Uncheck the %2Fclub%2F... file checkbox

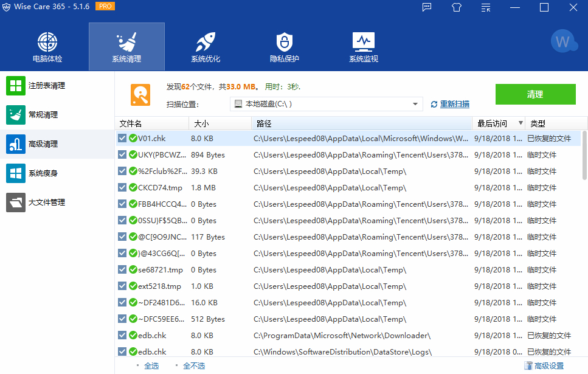tap(122, 171)
